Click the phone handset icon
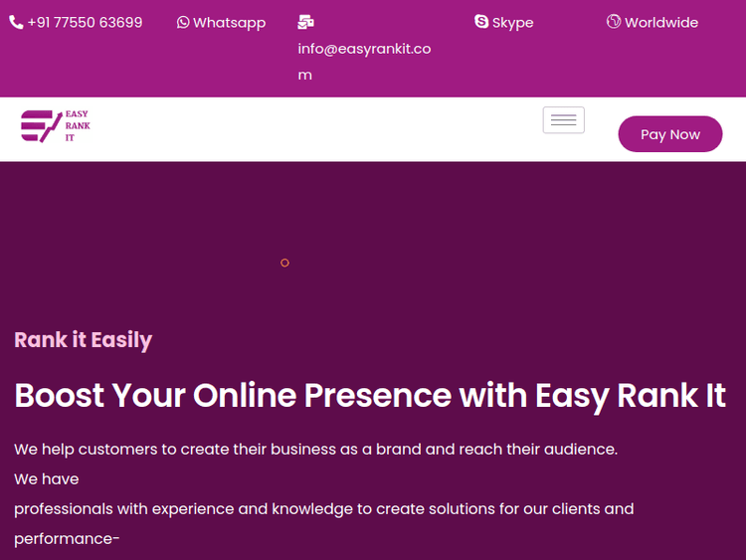 pos(16,22)
